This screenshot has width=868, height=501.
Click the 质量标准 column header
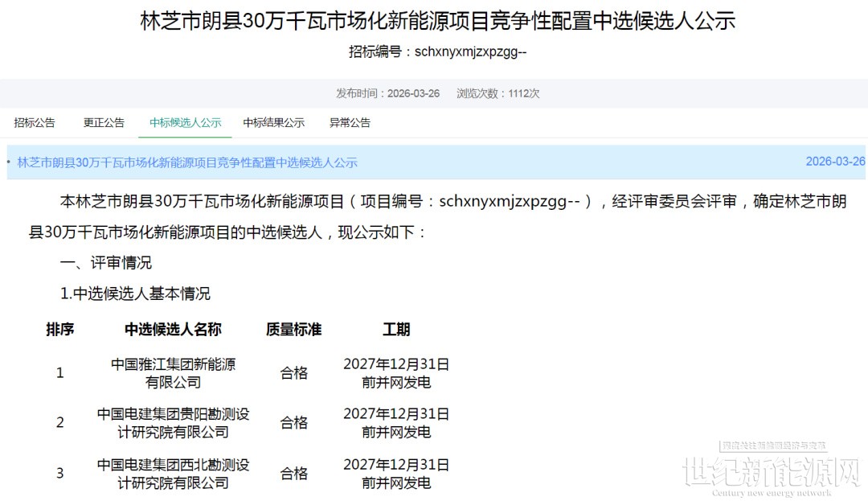click(293, 330)
